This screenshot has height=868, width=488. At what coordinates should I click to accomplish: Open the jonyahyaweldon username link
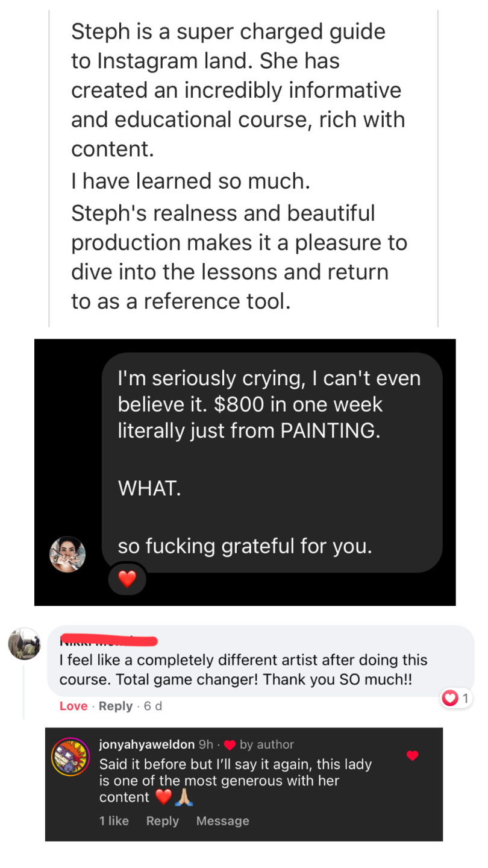point(146,744)
